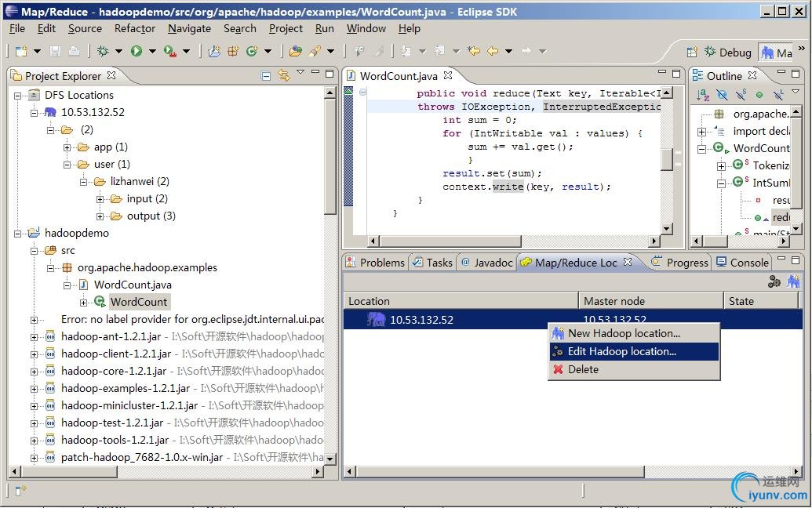Click the Open Perspective icon
The width and height of the screenshot is (812, 508).
tap(693, 52)
